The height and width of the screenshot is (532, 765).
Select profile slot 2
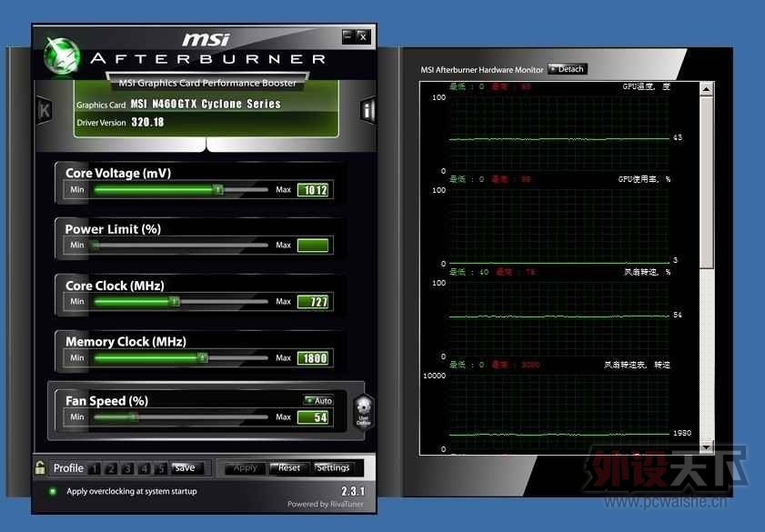pos(111,468)
